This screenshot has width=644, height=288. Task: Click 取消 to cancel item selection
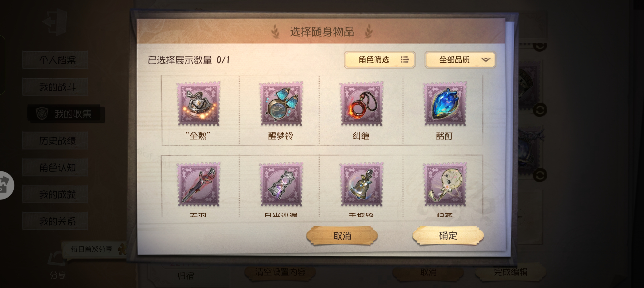pos(342,236)
